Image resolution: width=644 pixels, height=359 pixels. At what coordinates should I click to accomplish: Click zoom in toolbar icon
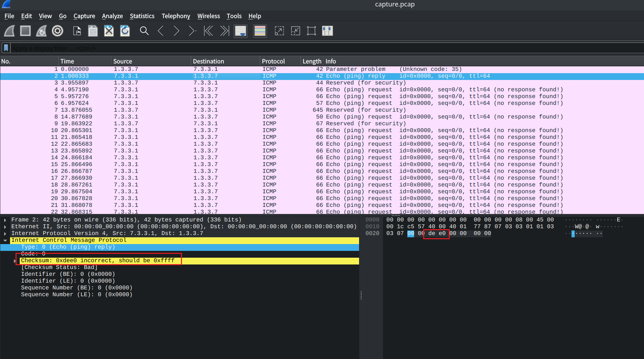click(x=279, y=31)
